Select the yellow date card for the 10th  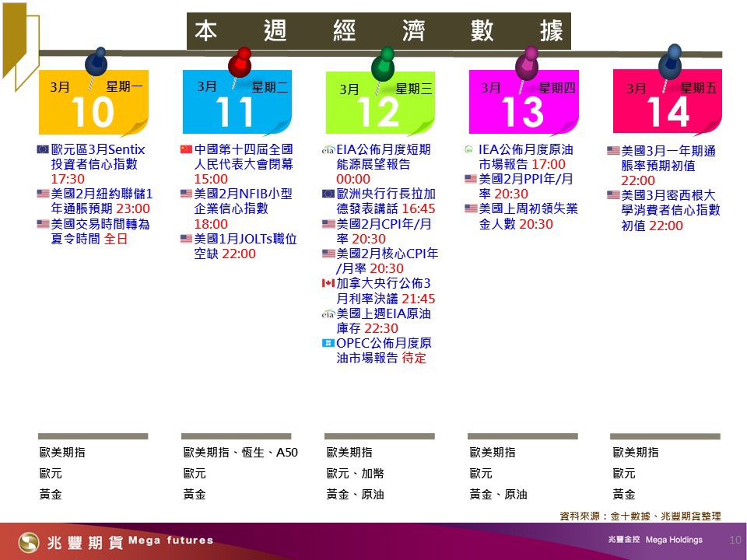point(93,103)
